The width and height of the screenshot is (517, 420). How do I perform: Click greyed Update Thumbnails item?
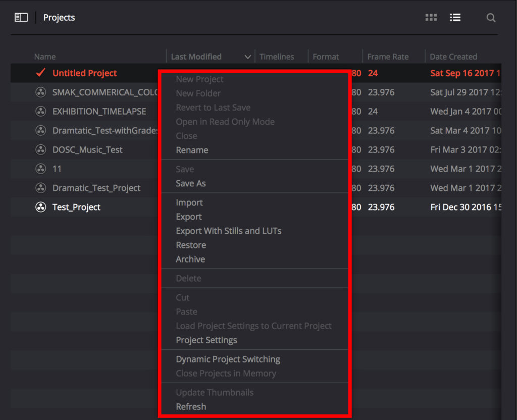click(x=215, y=392)
